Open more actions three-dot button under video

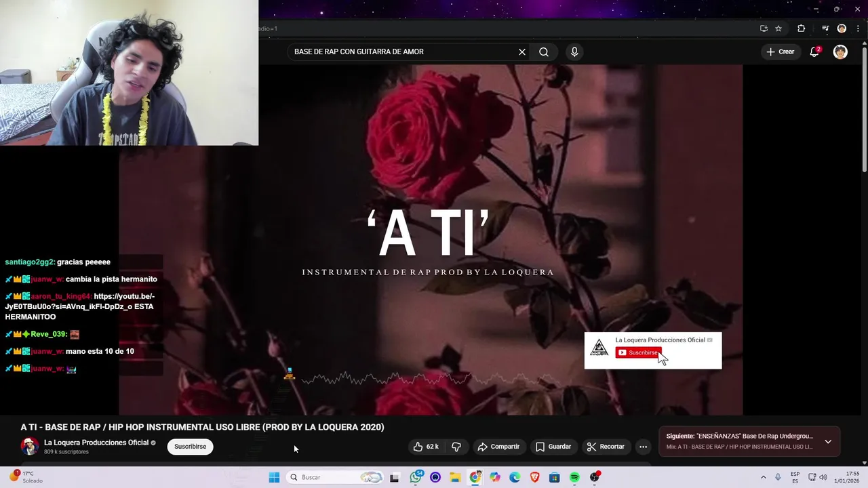coord(643,447)
